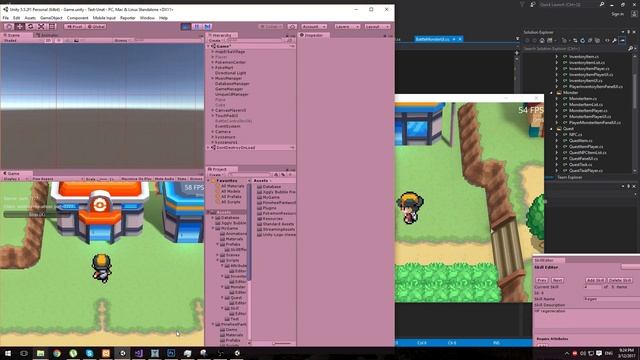Screen dimensions: 640x360
Task: Toggle Maximize On Play in Game view
Action: tap(136, 179)
